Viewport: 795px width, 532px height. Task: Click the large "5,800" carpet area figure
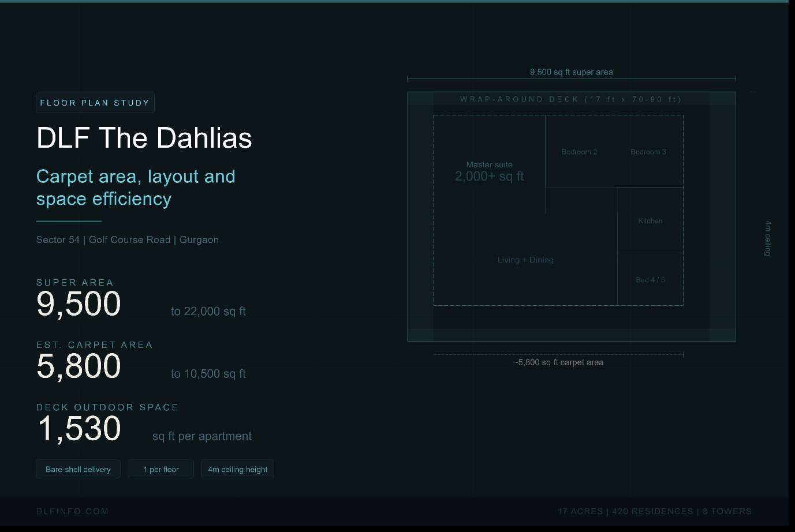[79, 366]
